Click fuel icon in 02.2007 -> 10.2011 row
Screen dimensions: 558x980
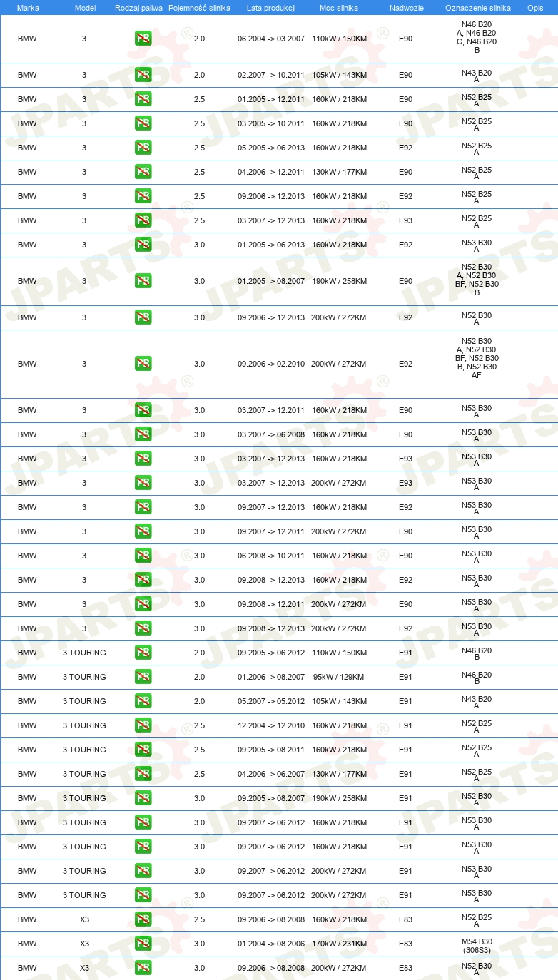143,75
